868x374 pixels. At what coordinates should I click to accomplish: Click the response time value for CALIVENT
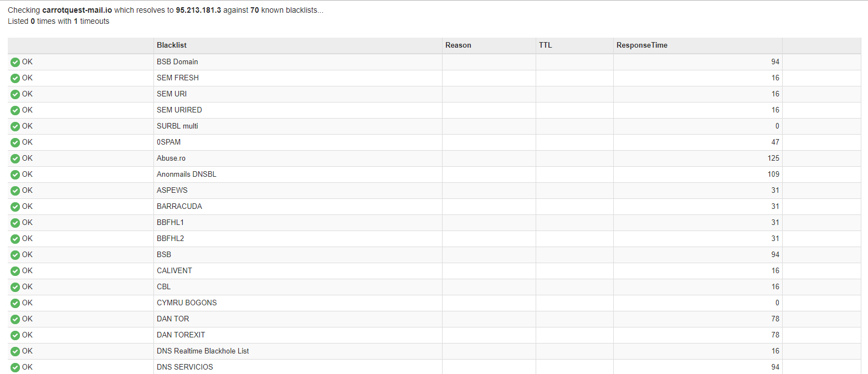click(x=775, y=271)
